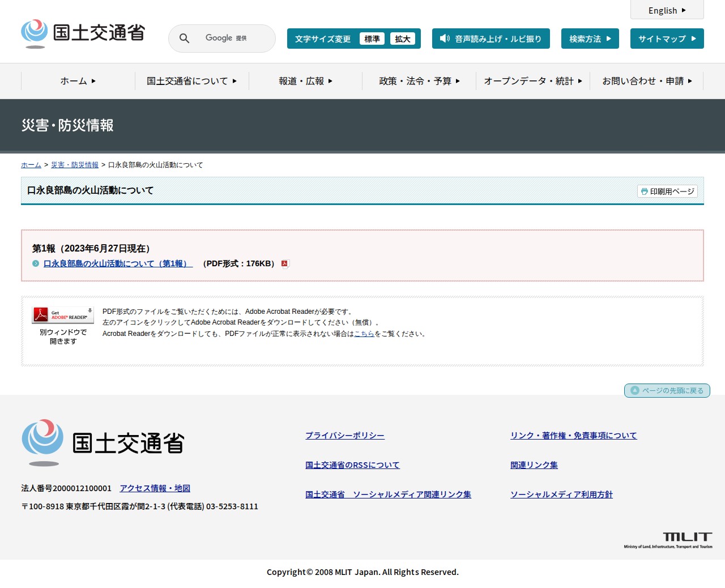725x588 pixels.
Task: Expand the 国土交通省について menu
Action: coord(191,81)
